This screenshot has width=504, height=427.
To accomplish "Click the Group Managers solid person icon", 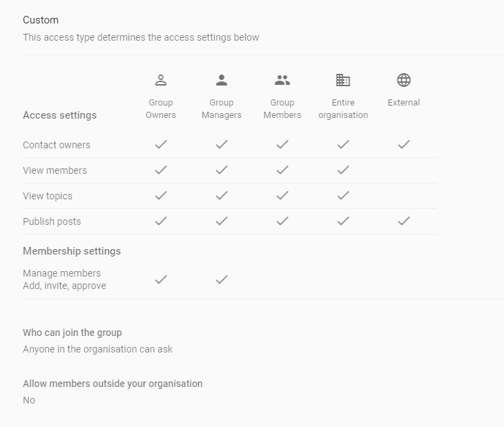I will (222, 80).
